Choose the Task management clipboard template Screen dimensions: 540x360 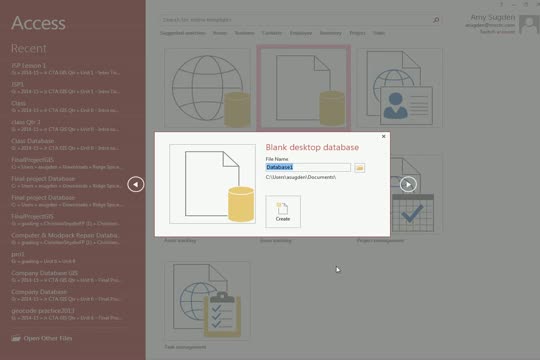click(207, 301)
